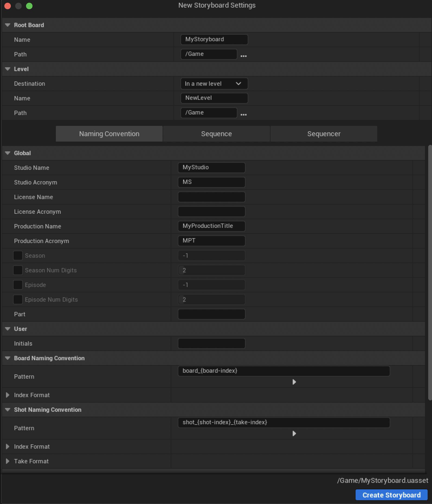Click the Create Storyboard button
Viewport: 432px width, 504px height.
tap(391, 495)
